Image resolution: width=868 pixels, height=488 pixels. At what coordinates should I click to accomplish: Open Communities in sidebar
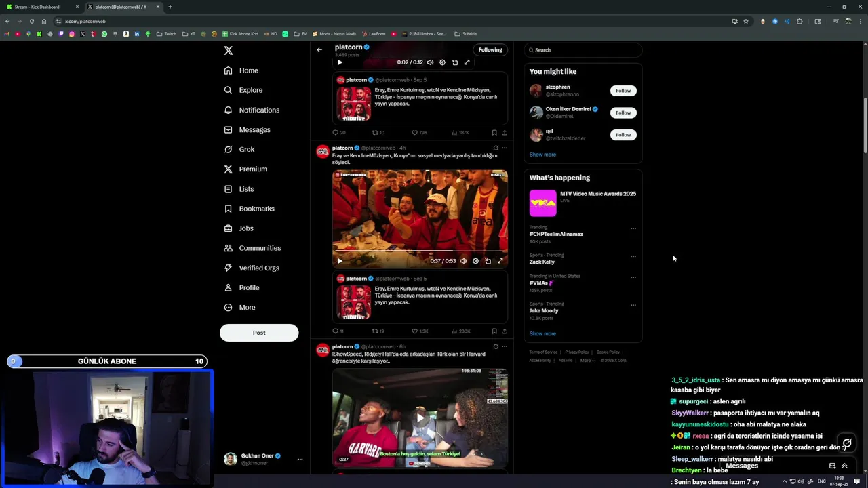pos(252,248)
